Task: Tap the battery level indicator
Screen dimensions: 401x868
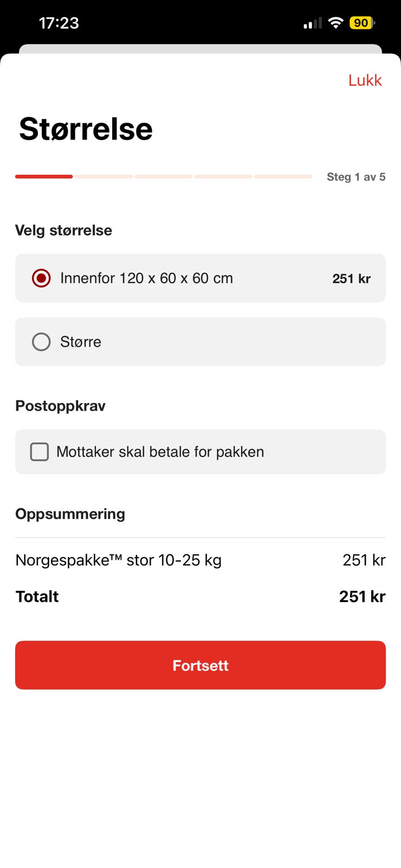Action: coord(362,23)
